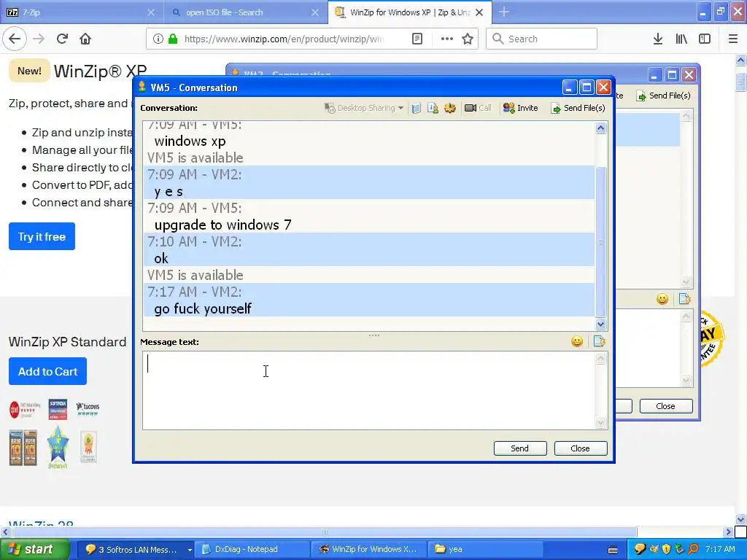Open the emoticon picker above VM5 message text

pyautogui.click(x=577, y=341)
